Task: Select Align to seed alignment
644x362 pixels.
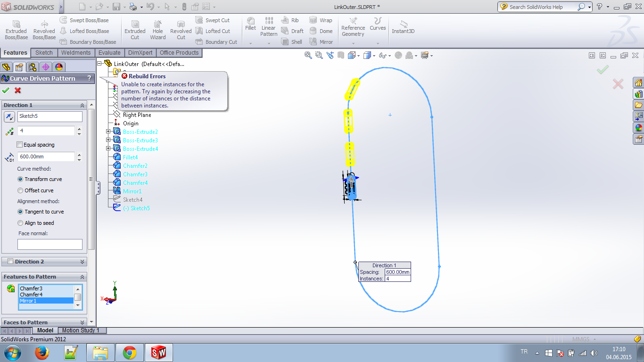Action: point(20,223)
